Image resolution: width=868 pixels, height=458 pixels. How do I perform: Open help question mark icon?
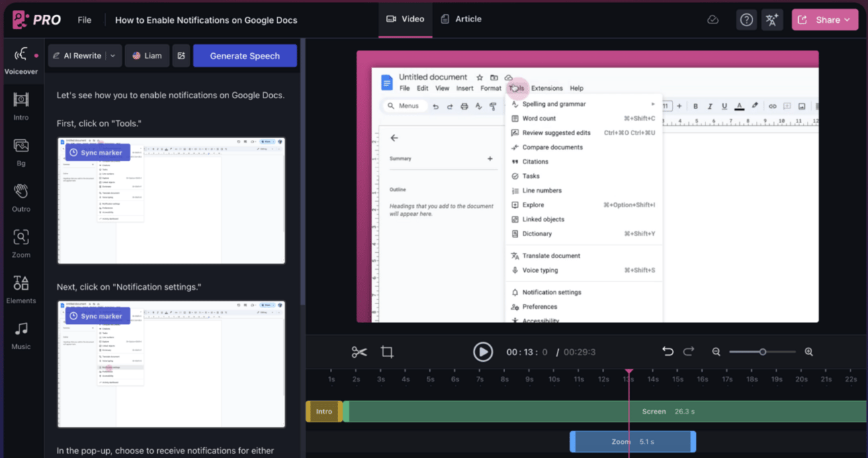tap(746, 20)
